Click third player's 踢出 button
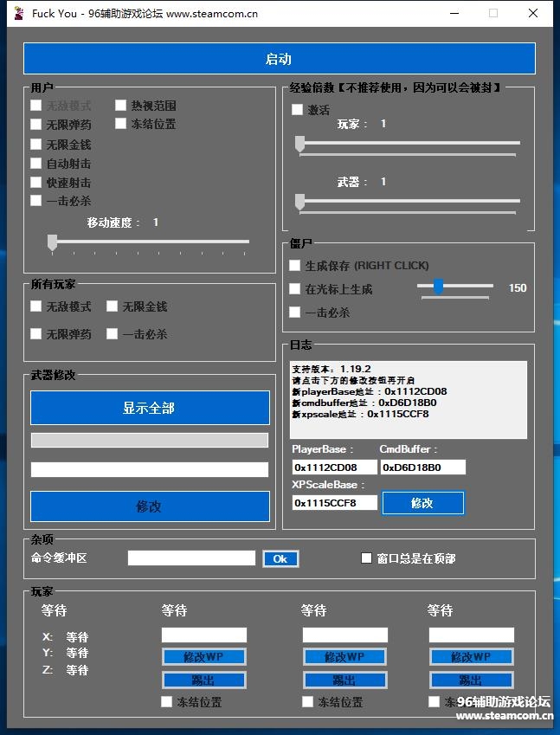Screen dimensions: 560x735 345,680
